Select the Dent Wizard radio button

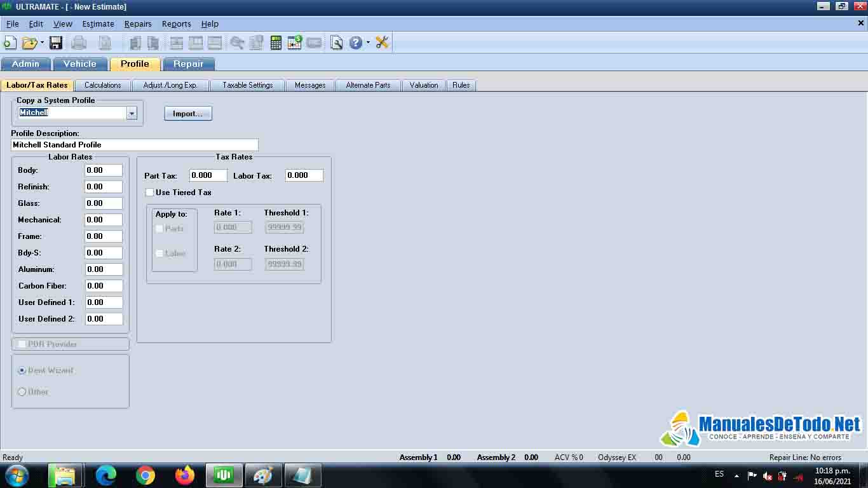click(22, 370)
